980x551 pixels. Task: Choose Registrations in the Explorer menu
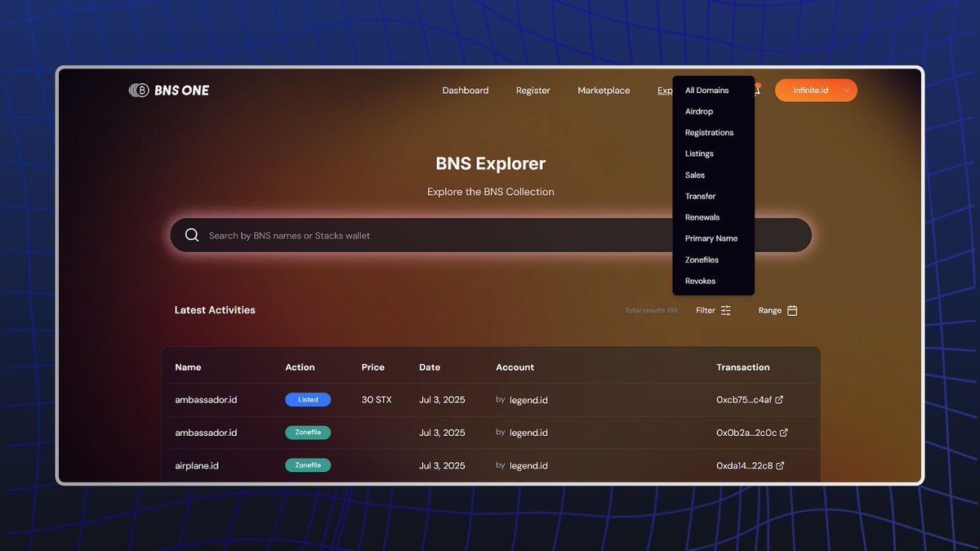click(x=710, y=133)
